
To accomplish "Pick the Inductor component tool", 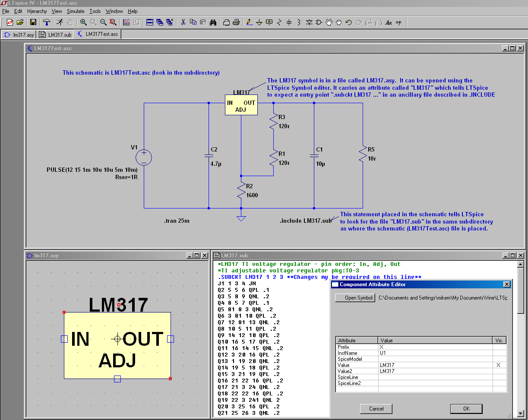I will pyautogui.click(x=299, y=22).
